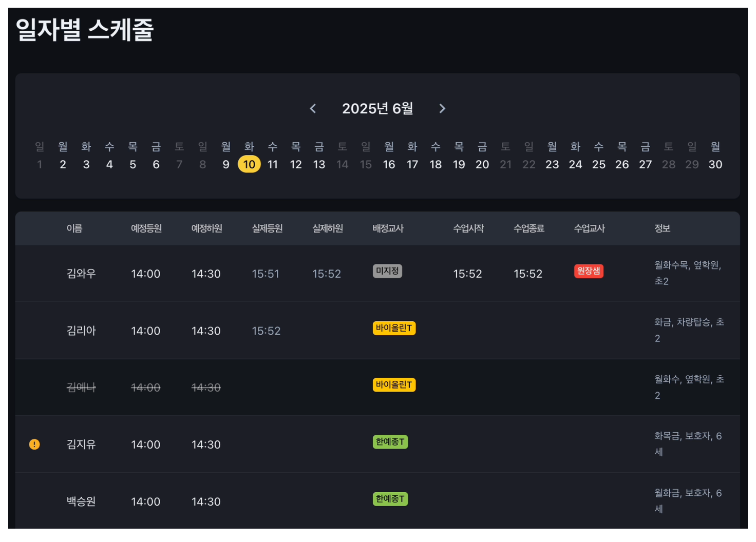Go to previous month with left chevron
The width and height of the screenshot is (756, 542).
tap(313, 108)
